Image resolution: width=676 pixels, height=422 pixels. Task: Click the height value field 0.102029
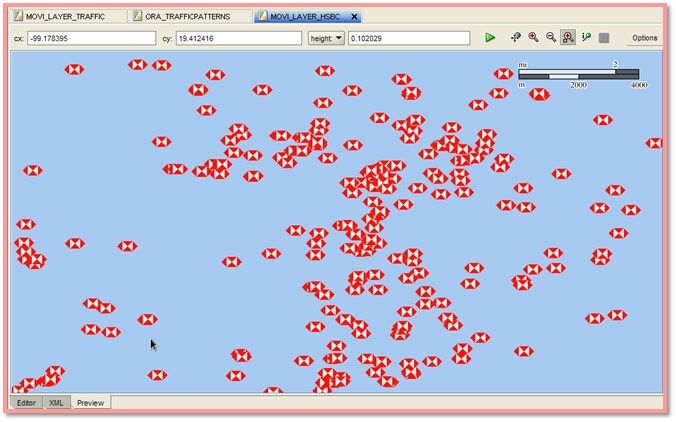tap(409, 38)
